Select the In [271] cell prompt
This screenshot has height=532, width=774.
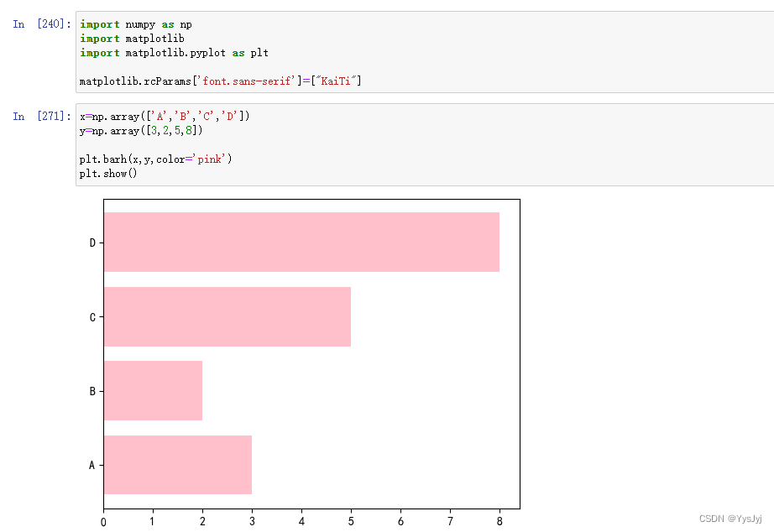click(42, 116)
